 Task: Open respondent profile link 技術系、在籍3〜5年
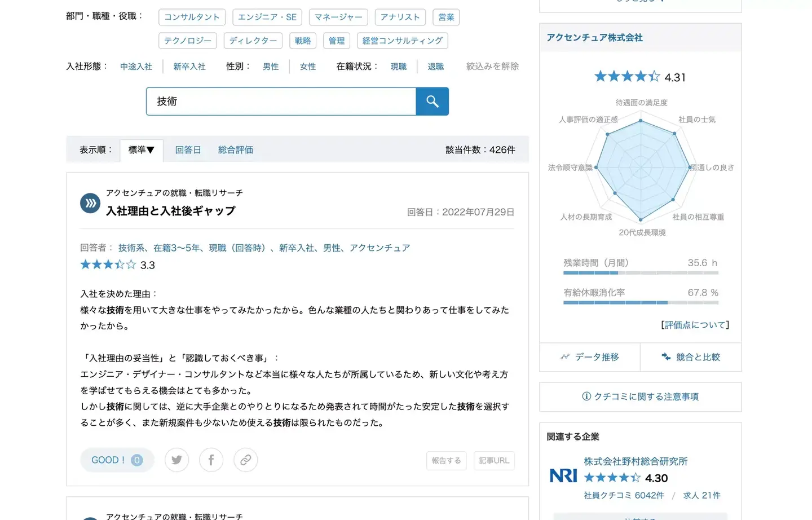click(x=264, y=248)
